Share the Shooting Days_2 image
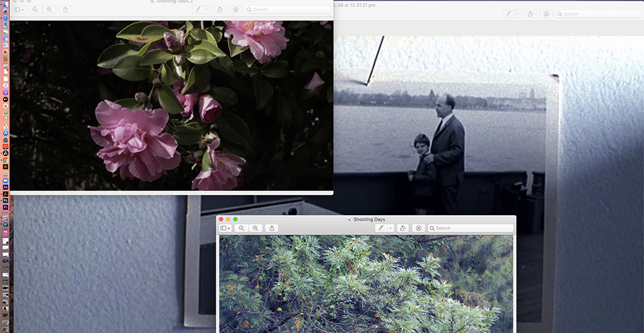Screen dimensions: 644x333 click(x=65, y=10)
